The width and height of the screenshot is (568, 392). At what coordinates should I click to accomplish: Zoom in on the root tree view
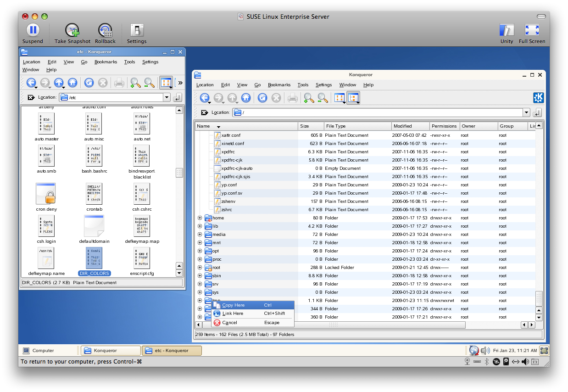[309, 98]
